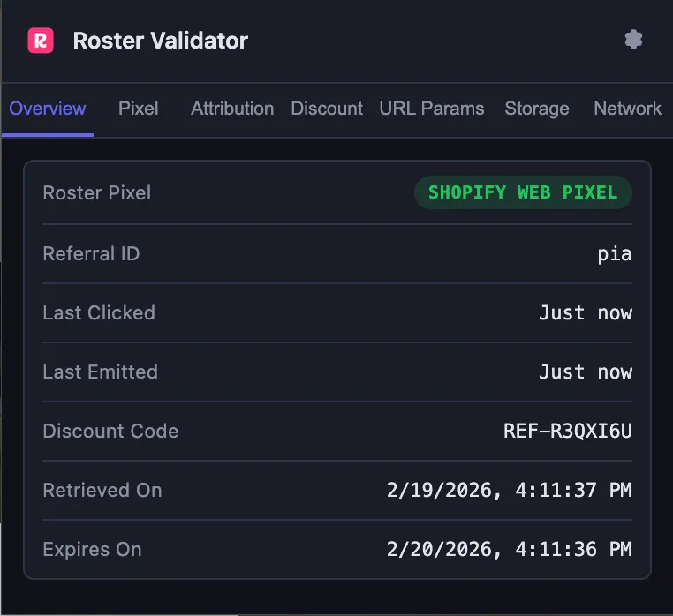This screenshot has height=616, width=673.
Task: Click the Discount Code label
Action: coord(110,432)
